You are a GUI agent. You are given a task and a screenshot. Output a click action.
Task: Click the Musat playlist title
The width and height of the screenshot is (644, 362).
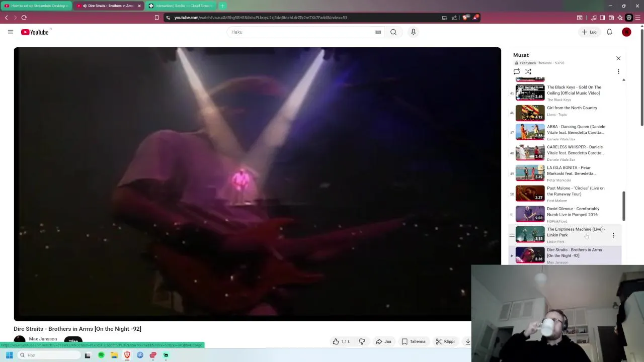point(521,55)
